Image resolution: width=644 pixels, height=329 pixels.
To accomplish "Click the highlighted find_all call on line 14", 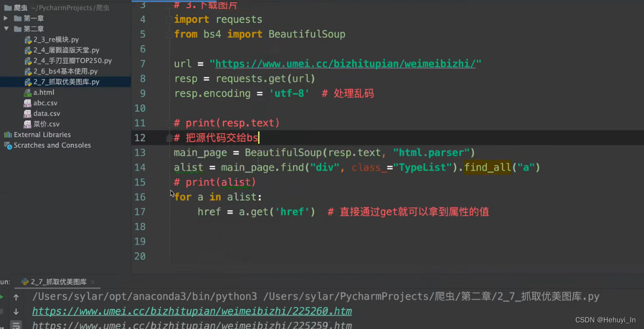I will pyautogui.click(x=488, y=168).
